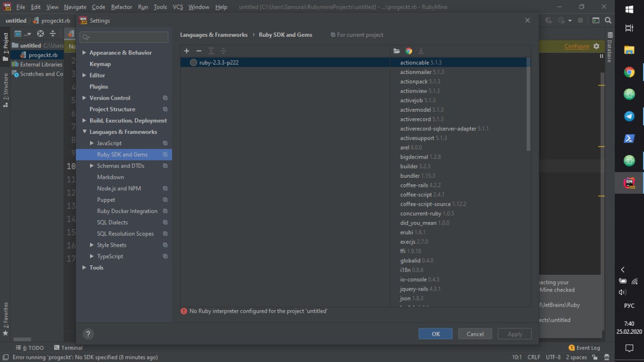Select Puppet in the settings tree

pos(106,200)
